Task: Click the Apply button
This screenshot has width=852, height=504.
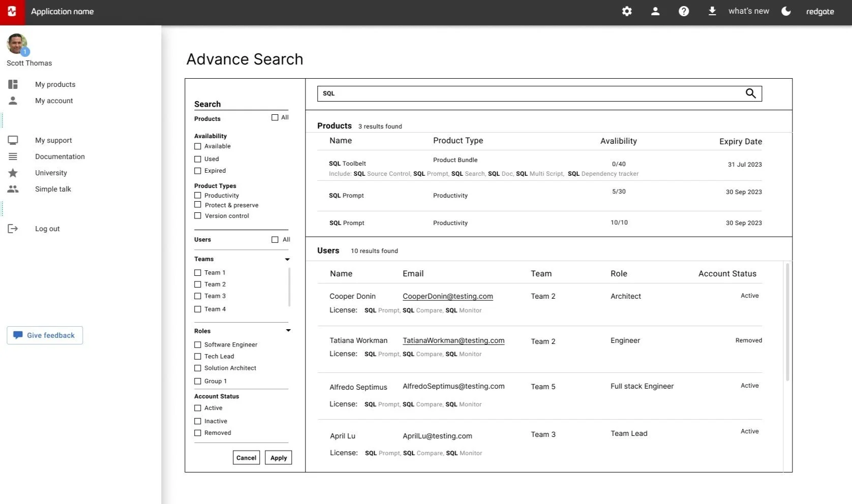Action: click(279, 458)
